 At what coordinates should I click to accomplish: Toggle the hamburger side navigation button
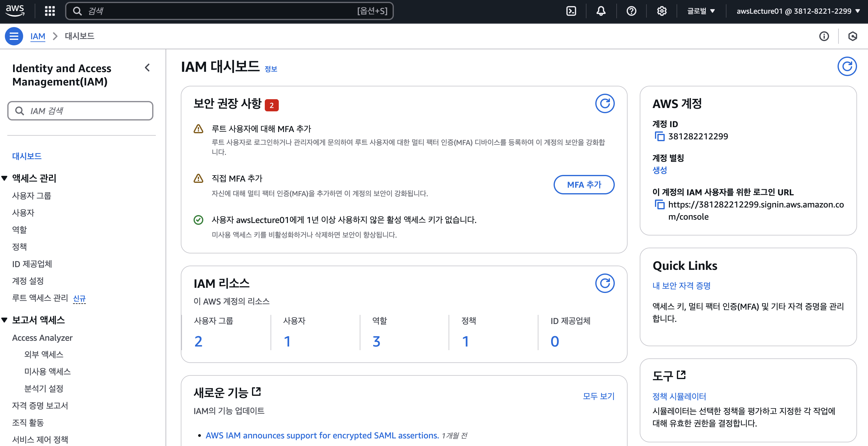pyautogui.click(x=14, y=36)
